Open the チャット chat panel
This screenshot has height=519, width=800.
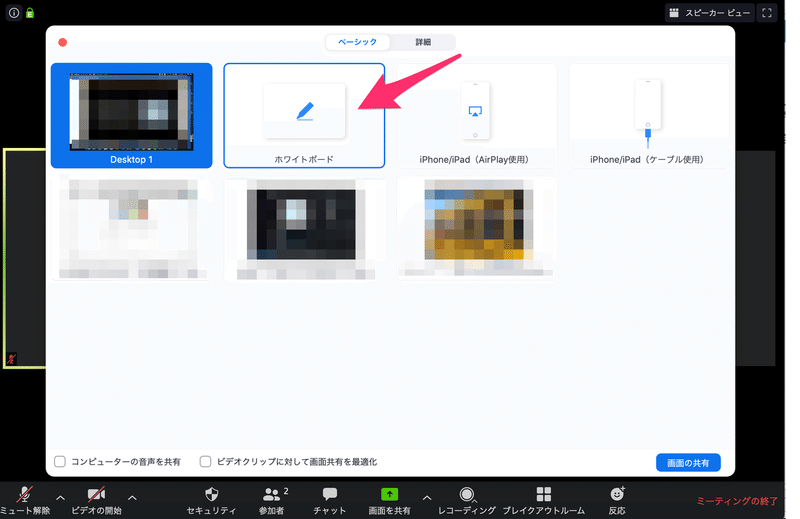(330, 500)
